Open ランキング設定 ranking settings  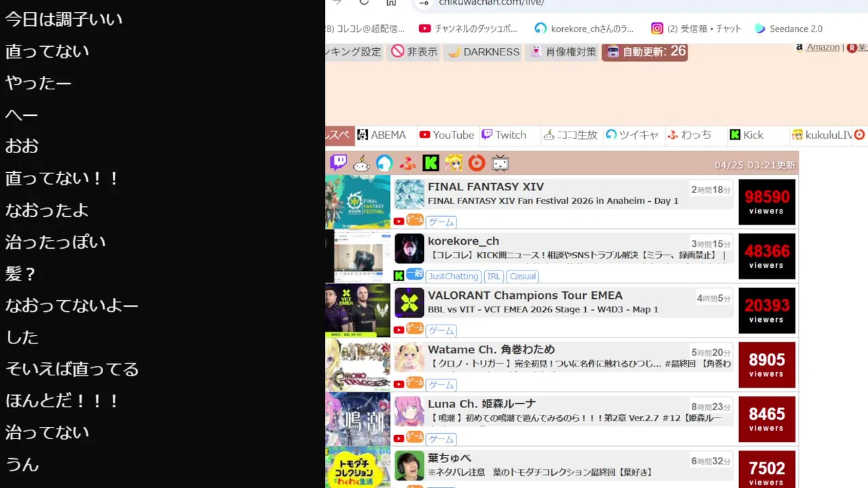354,52
